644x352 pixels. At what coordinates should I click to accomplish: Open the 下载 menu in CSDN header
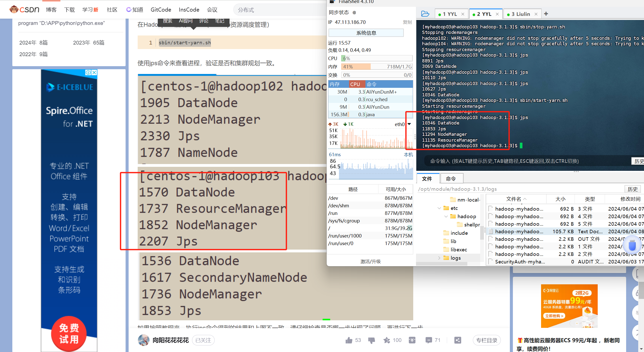(x=69, y=10)
